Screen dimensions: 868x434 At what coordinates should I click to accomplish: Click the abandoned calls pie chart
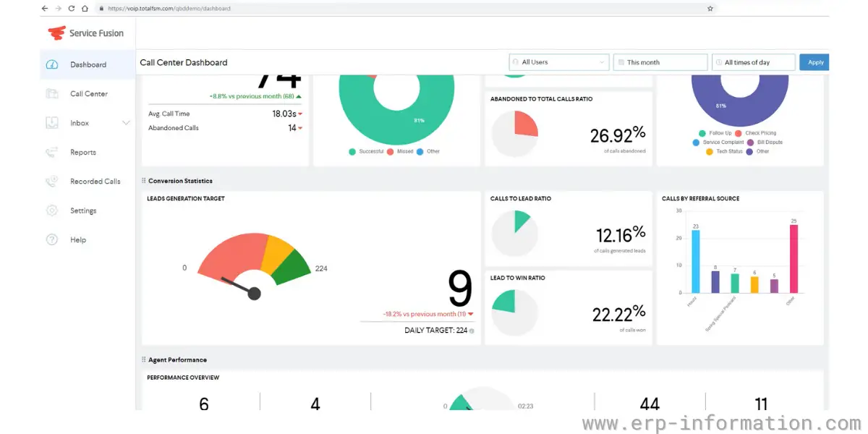click(x=515, y=135)
